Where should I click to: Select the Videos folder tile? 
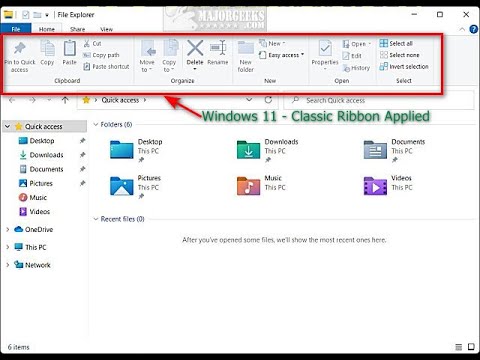tap(388, 185)
